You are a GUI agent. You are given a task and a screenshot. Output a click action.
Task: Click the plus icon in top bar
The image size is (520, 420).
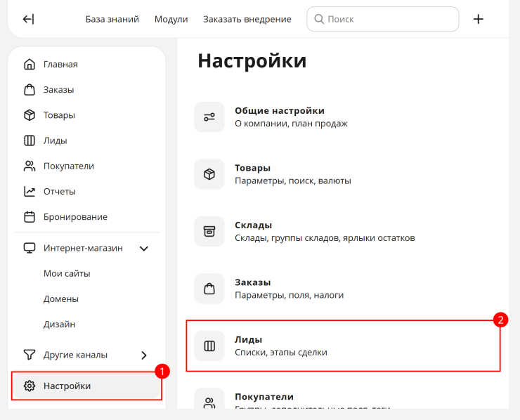pos(478,19)
